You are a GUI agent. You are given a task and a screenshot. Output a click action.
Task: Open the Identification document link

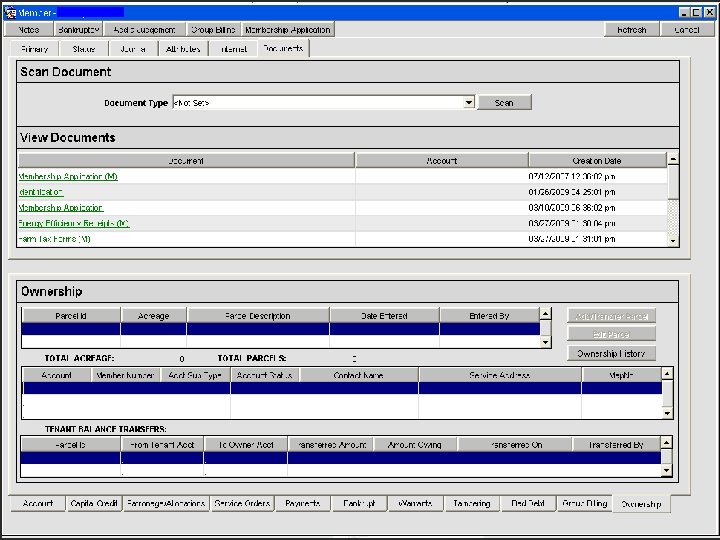pyautogui.click(x=40, y=192)
